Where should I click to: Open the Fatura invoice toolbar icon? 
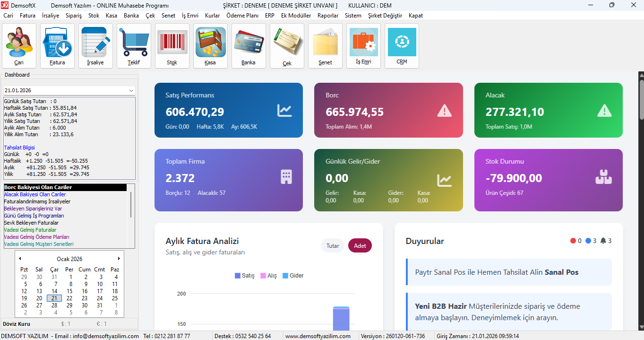(x=58, y=45)
